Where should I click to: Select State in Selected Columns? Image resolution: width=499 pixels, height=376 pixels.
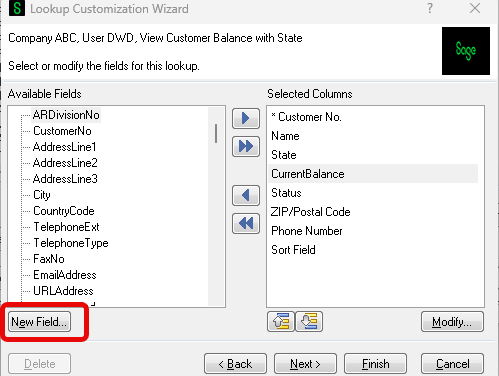[373, 155]
